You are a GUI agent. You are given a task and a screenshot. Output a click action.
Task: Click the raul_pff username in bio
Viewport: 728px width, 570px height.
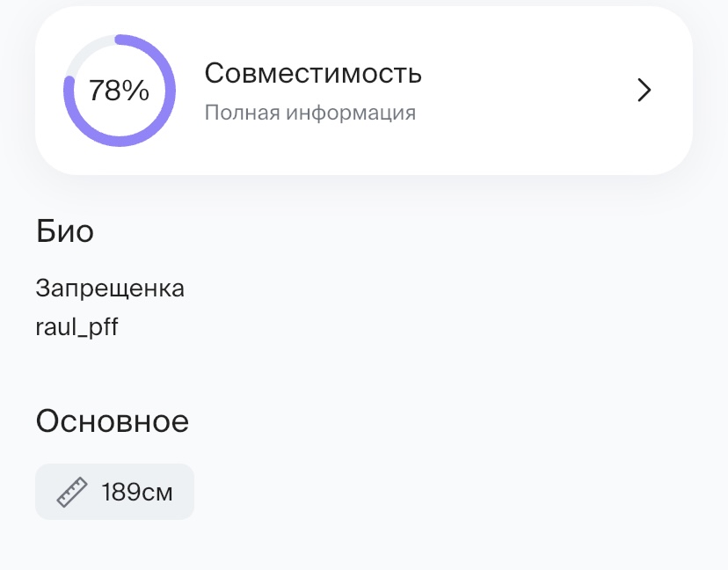[76, 327]
